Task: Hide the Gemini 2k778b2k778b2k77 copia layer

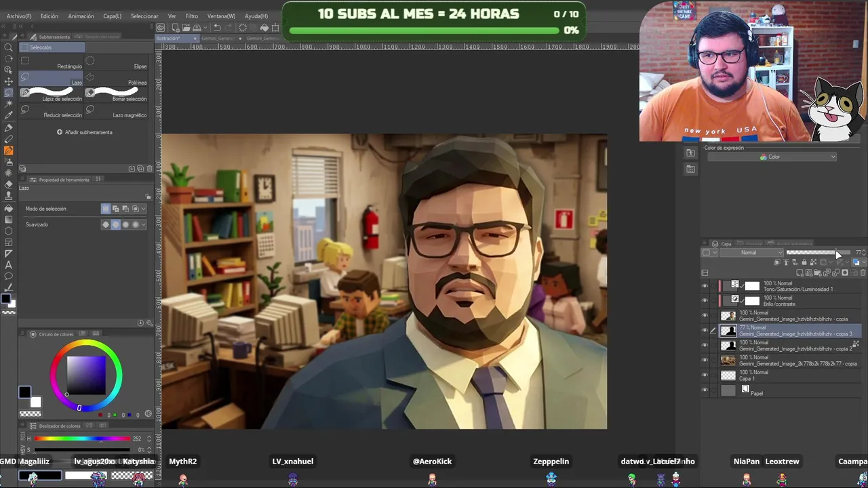Action: (705, 361)
